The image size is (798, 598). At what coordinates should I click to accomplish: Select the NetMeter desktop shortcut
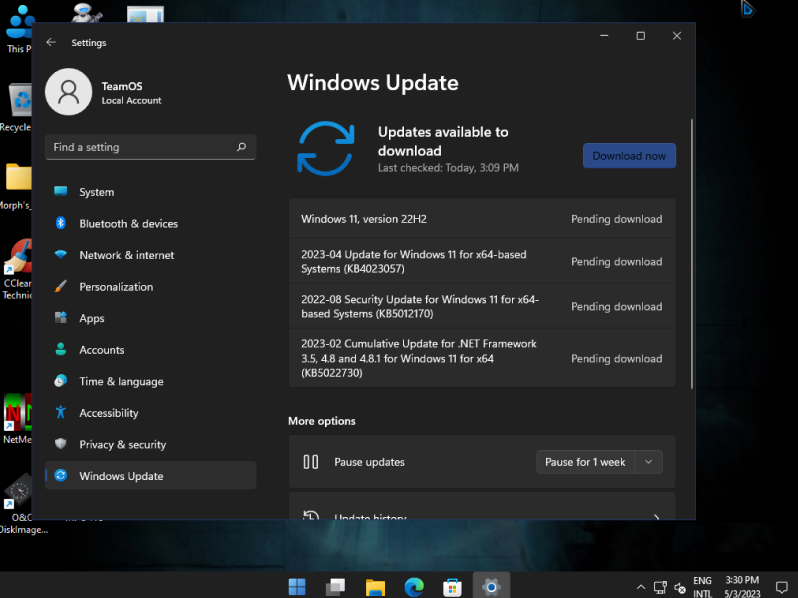click(x=17, y=418)
